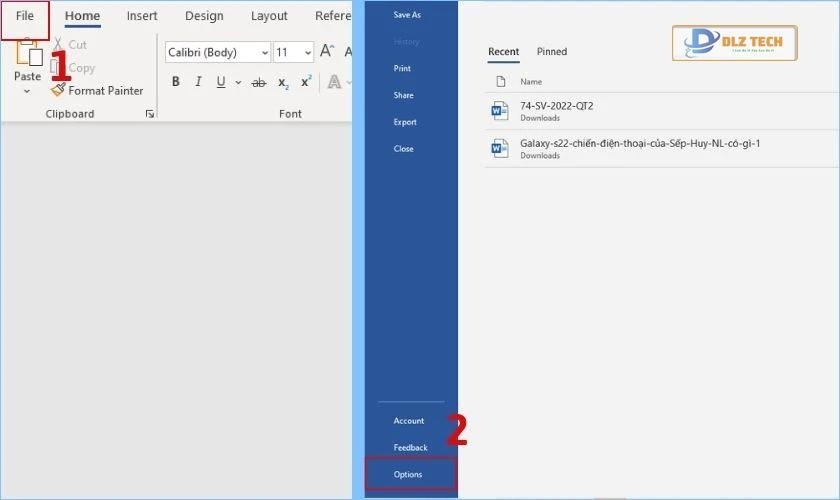
Task: Open the Design ribbon tab
Action: tap(204, 16)
